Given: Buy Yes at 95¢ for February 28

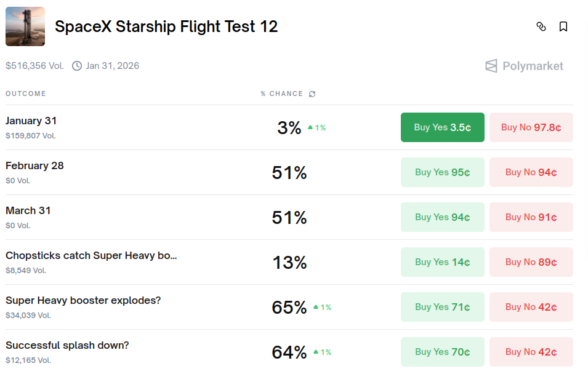Looking at the screenshot, I should pyautogui.click(x=442, y=172).
